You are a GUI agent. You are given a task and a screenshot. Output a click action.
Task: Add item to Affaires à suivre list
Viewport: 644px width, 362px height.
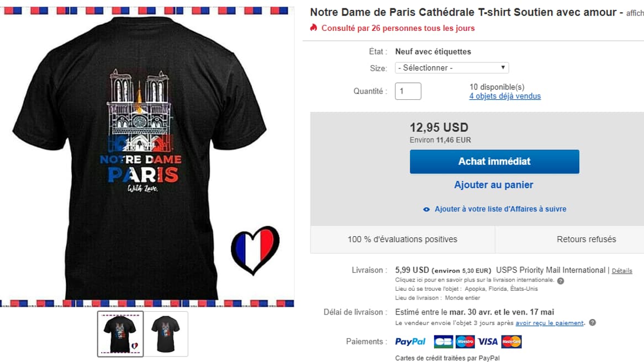pos(500,209)
